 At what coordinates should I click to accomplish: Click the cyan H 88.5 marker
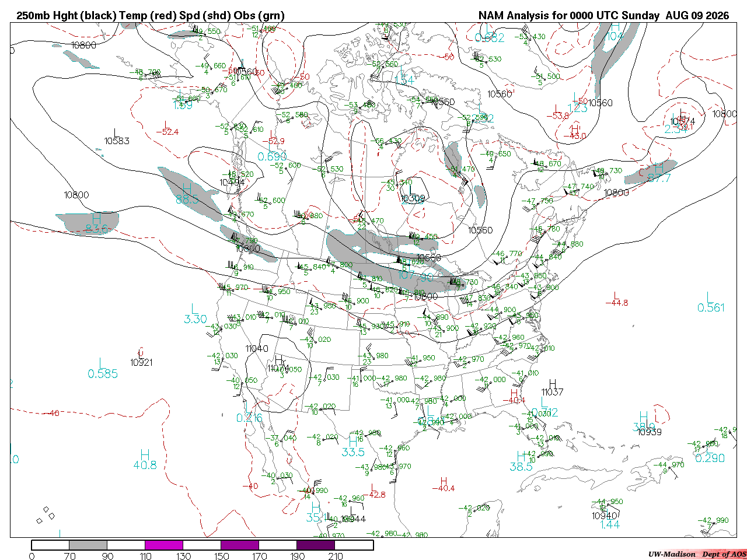click(x=187, y=194)
